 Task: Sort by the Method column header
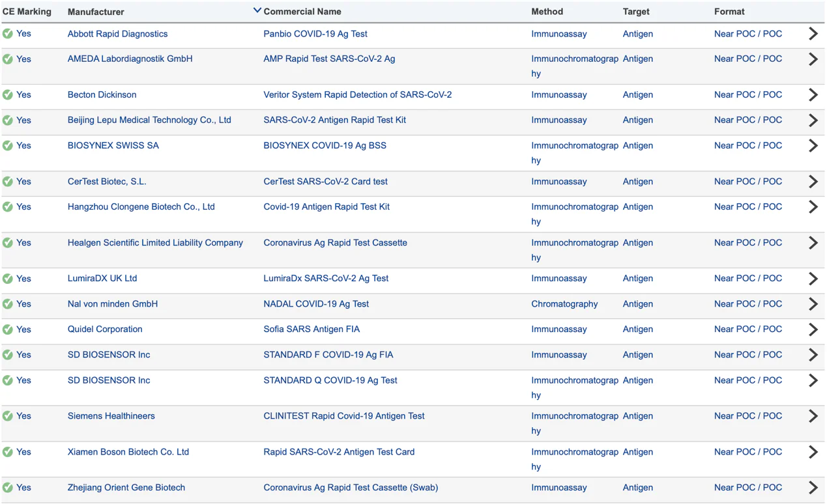547,12
